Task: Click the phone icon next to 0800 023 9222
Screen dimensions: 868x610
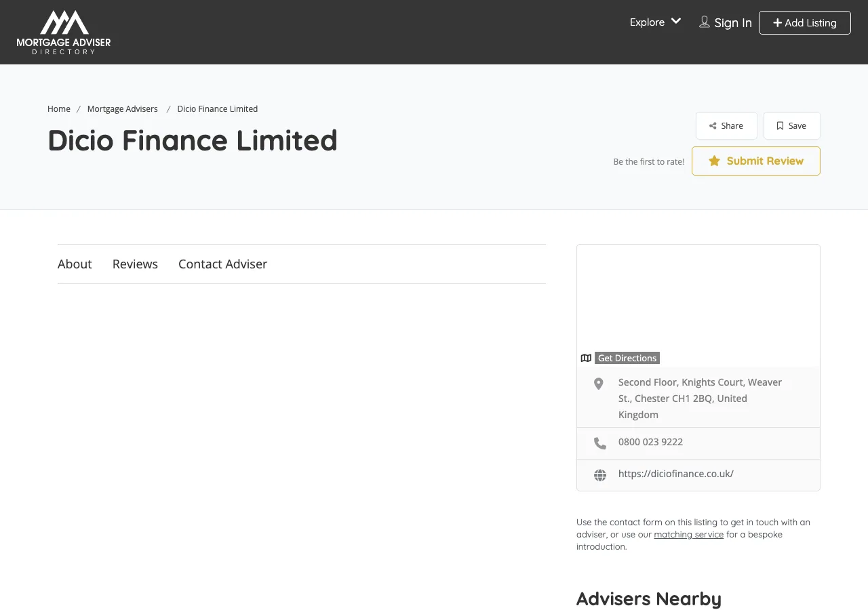Action: pos(599,443)
